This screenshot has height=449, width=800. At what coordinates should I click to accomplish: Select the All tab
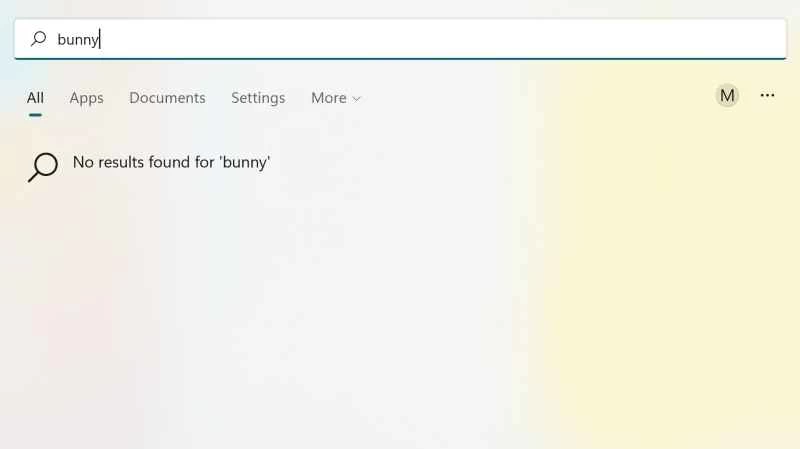point(35,98)
